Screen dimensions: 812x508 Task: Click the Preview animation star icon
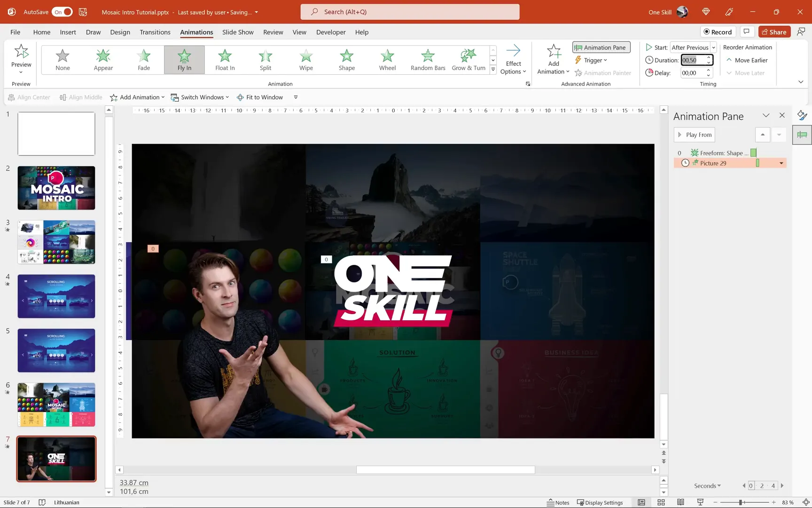(x=21, y=51)
